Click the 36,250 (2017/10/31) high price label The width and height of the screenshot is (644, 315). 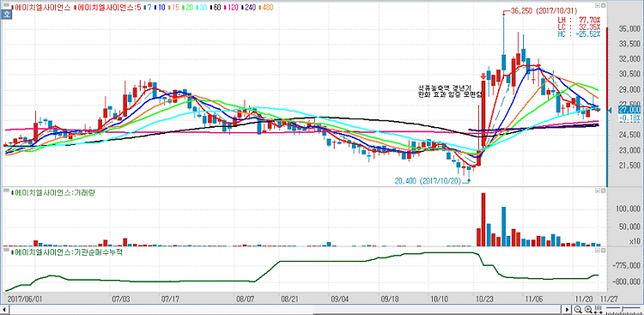(544, 11)
